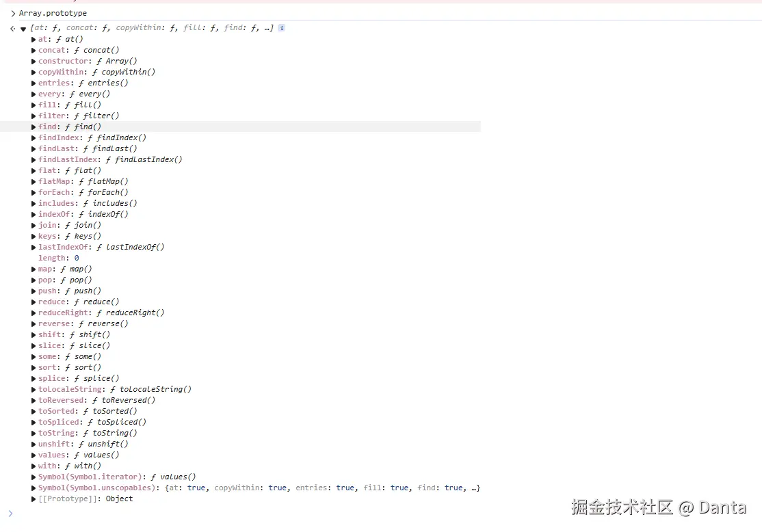Expand the 'at: ƒ at()' entry
This screenshot has height=532, width=762.
click(x=34, y=40)
